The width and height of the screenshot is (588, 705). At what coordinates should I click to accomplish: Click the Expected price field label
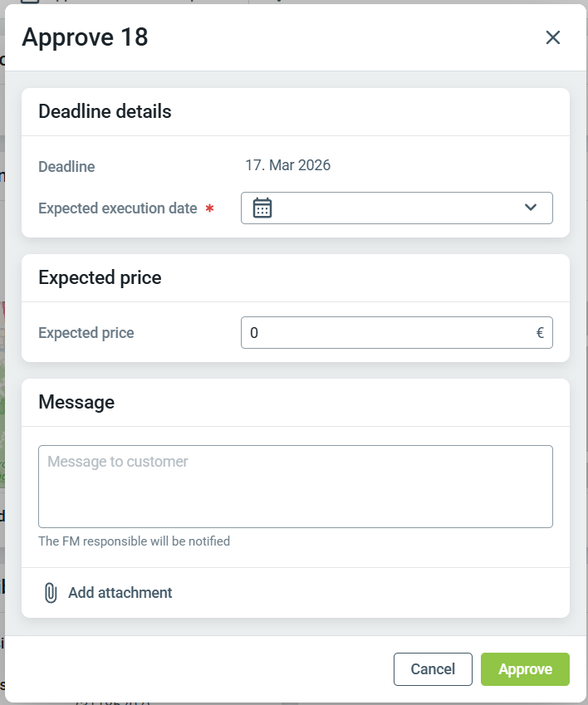(x=86, y=333)
